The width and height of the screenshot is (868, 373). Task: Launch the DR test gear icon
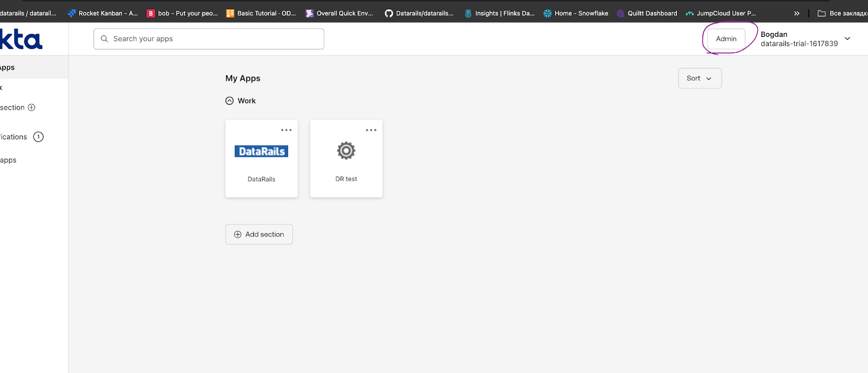pyautogui.click(x=346, y=151)
